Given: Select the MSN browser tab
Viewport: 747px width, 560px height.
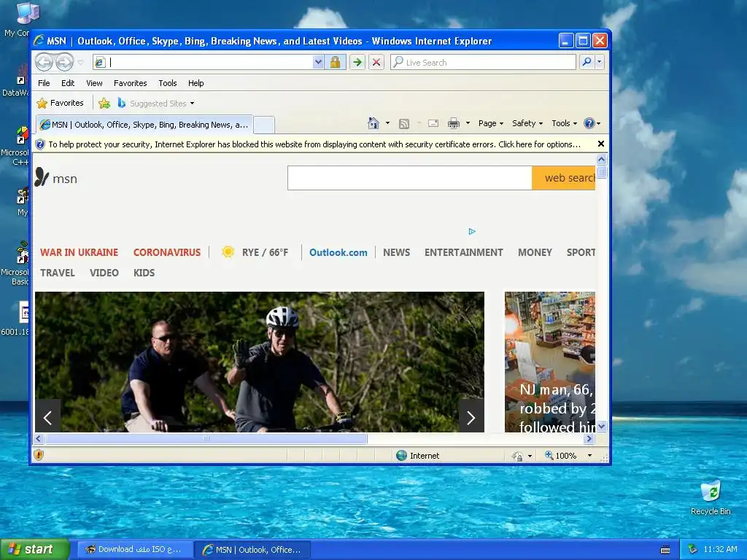Looking at the screenshot, I should coord(144,125).
